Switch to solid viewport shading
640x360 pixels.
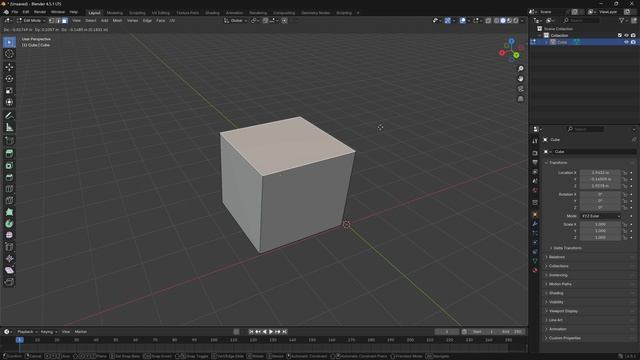point(503,20)
